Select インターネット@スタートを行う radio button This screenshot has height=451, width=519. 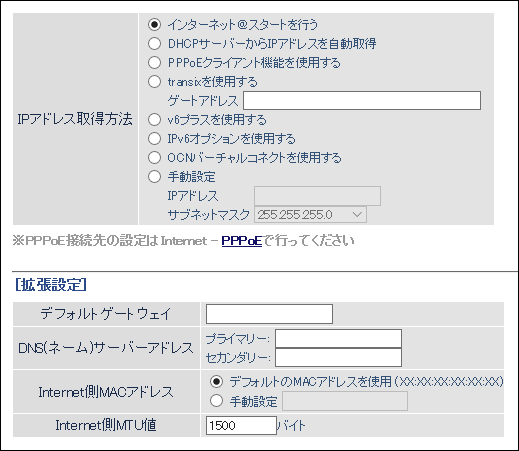(x=154, y=24)
